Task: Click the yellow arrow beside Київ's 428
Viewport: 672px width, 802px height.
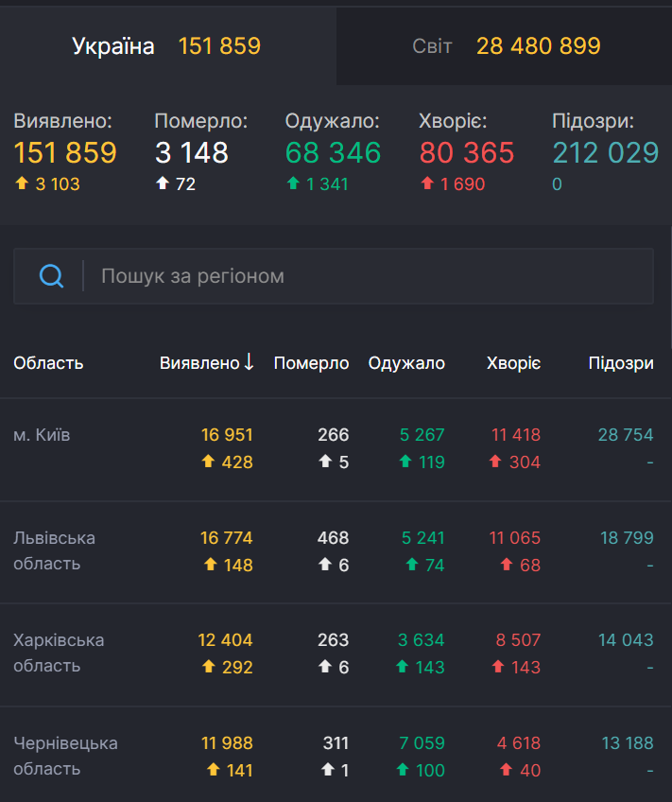Action: (x=209, y=462)
